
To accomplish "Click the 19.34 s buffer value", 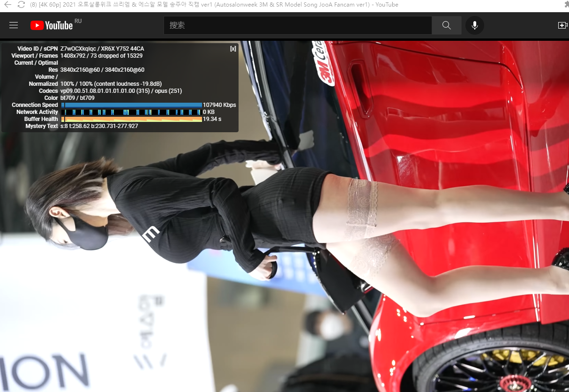I will pos(212,119).
